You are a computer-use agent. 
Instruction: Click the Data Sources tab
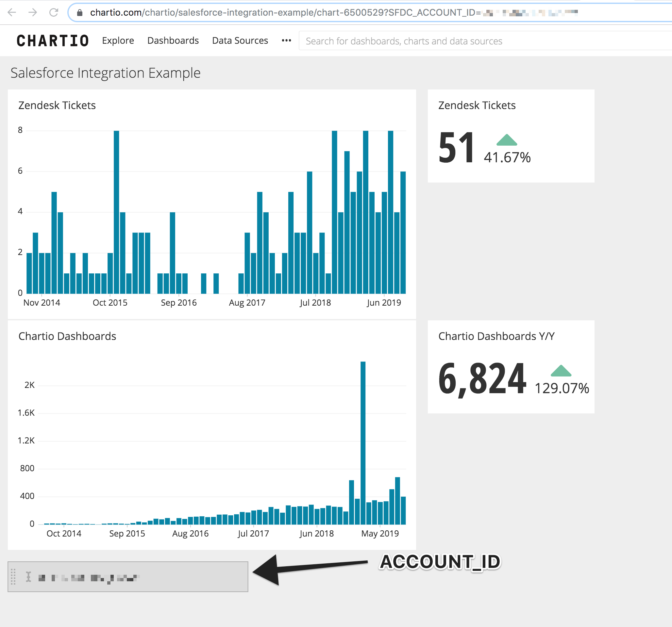click(x=240, y=40)
